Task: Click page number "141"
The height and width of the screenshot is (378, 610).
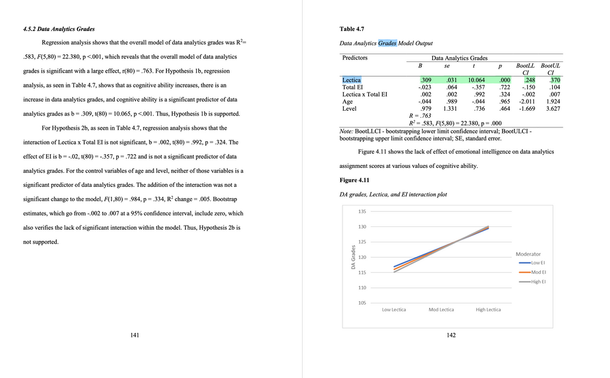Action: pos(135,335)
